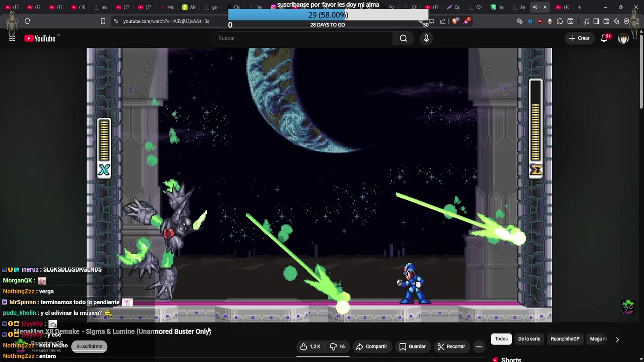Screen dimensions: 644x362
Task: Select the 'RuanzinhoGP' chip
Action: point(565,339)
